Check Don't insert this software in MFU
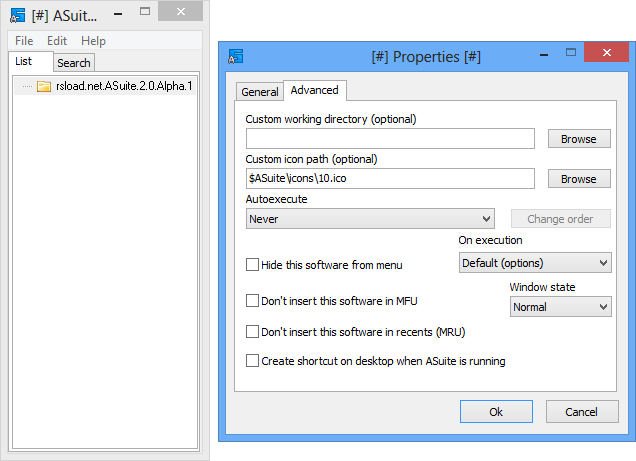Screen dimensions: 636x461 (x=253, y=299)
